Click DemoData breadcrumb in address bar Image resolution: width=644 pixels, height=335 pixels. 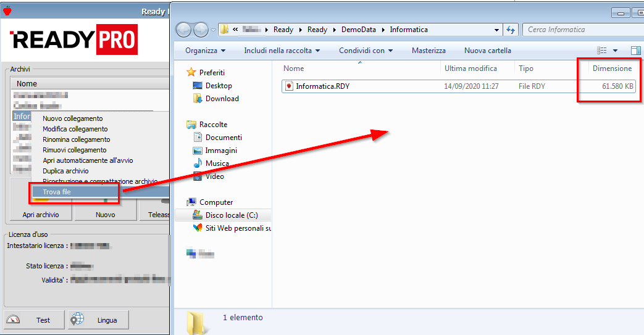click(359, 30)
